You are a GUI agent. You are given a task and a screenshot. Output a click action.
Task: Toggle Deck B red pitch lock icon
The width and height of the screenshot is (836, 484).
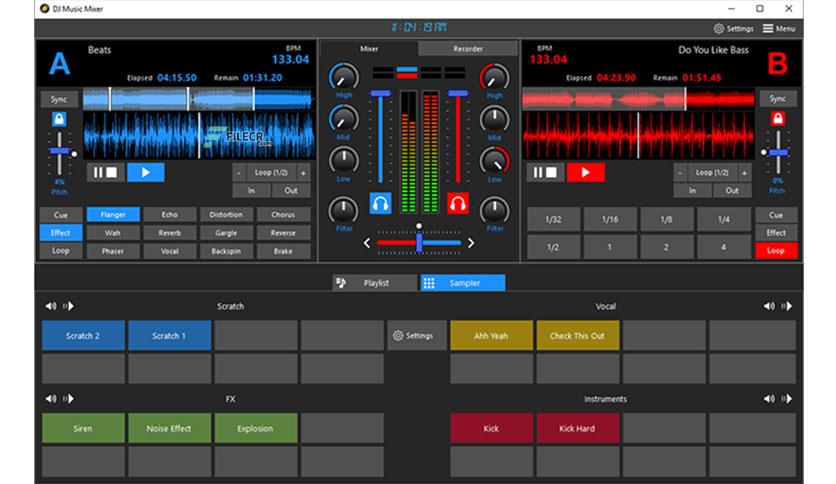[x=777, y=118]
